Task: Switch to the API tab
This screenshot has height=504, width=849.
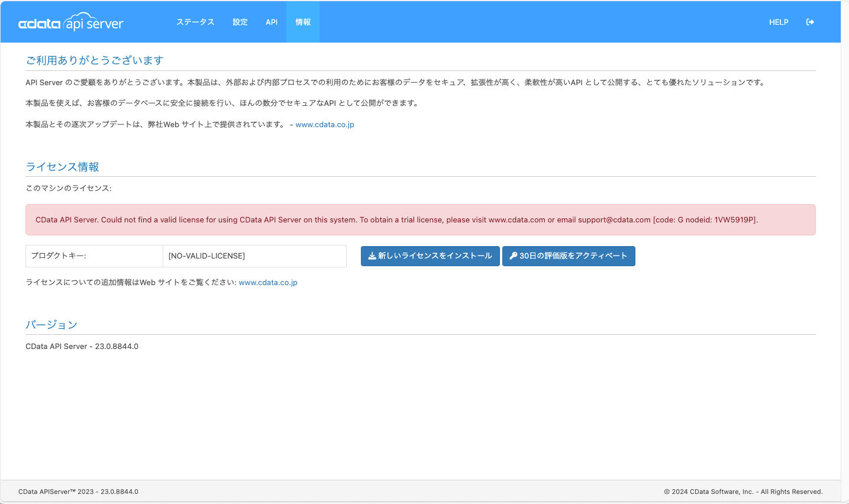Action: pos(272,22)
